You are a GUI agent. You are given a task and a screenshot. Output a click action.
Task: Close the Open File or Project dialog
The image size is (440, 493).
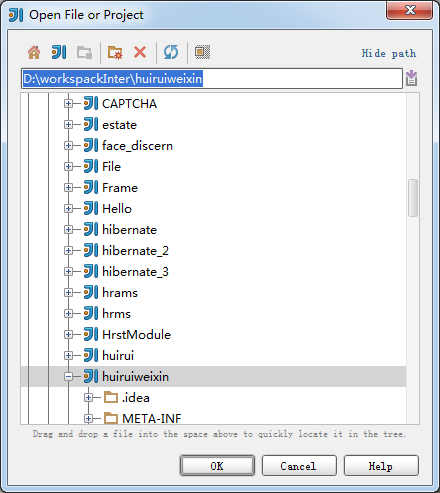coord(409,10)
